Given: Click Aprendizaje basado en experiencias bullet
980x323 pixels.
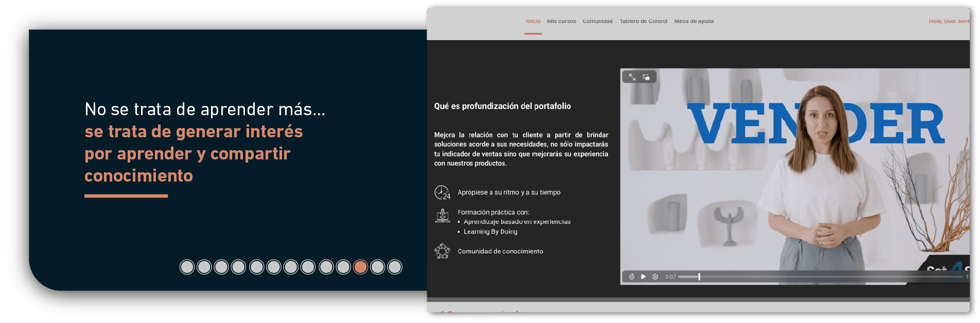Looking at the screenshot, I should (x=517, y=222).
